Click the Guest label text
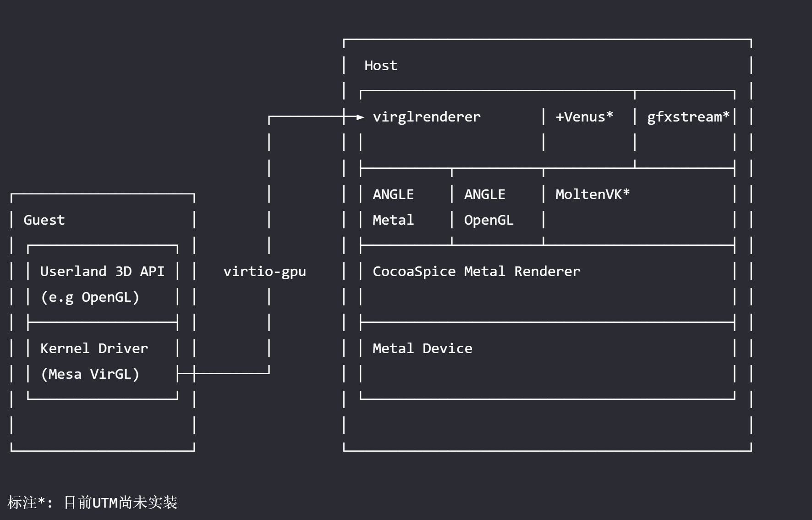This screenshot has height=520, width=812. pos(44,220)
